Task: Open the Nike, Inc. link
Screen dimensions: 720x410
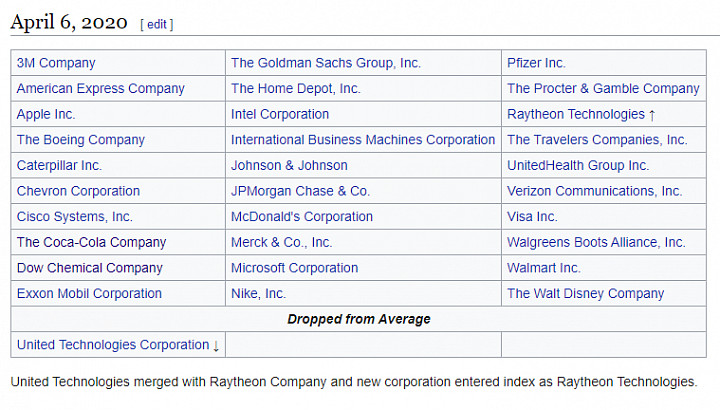Action: (x=259, y=294)
